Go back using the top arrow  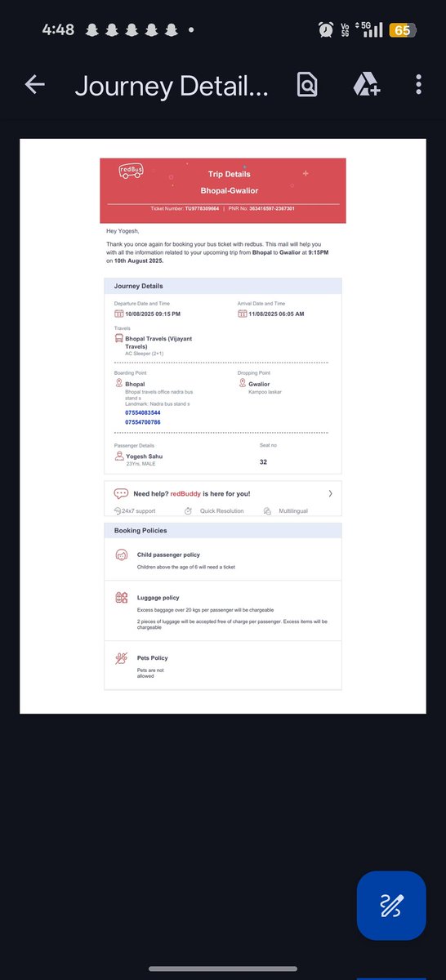(34, 85)
